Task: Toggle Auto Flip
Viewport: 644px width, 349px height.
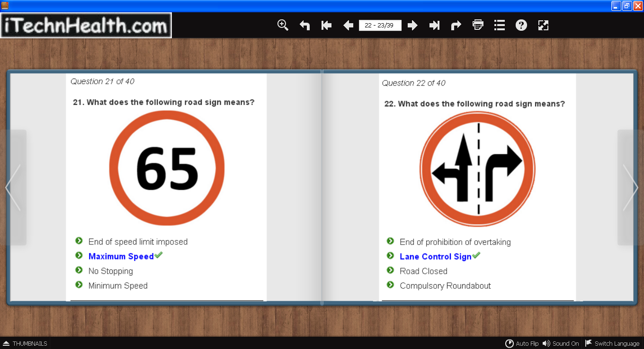Action: [522, 344]
